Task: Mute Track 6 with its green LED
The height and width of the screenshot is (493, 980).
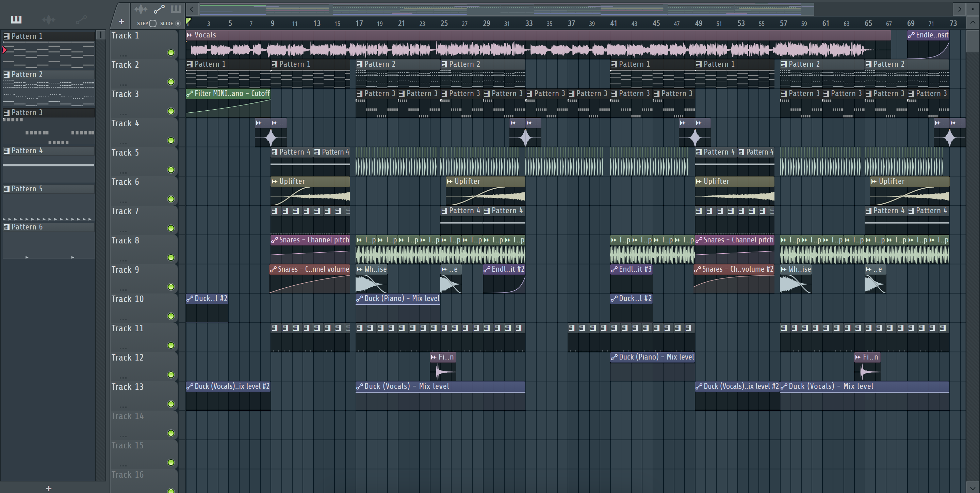Action: (x=171, y=199)
